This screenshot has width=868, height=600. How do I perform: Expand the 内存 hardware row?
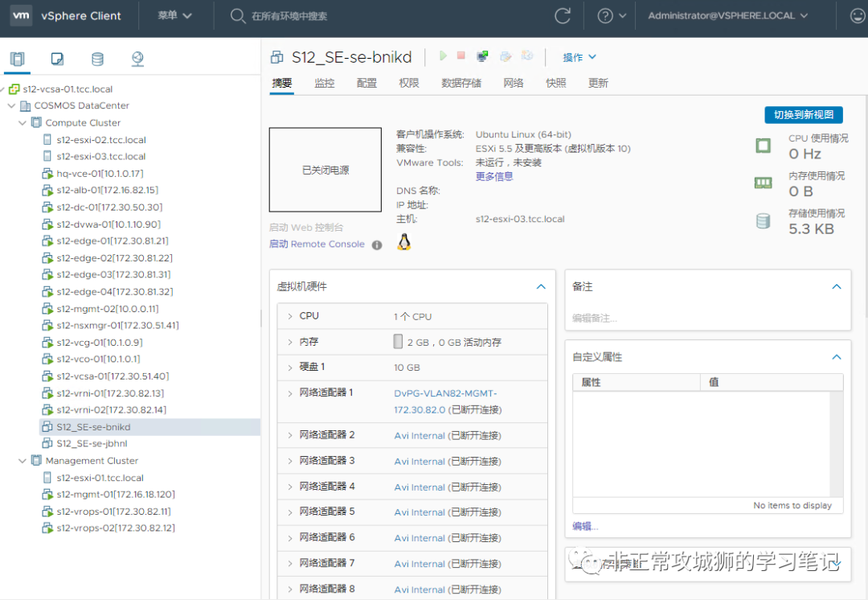point(289,343)
